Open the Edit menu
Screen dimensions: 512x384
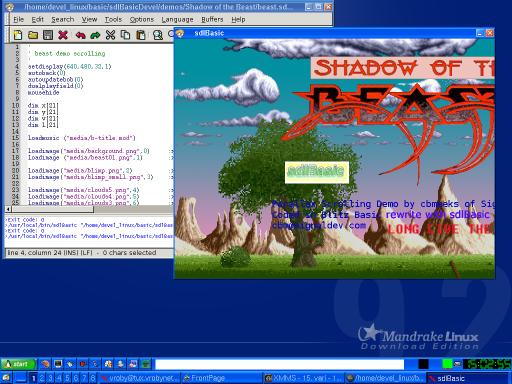click(x=37, y=19)
